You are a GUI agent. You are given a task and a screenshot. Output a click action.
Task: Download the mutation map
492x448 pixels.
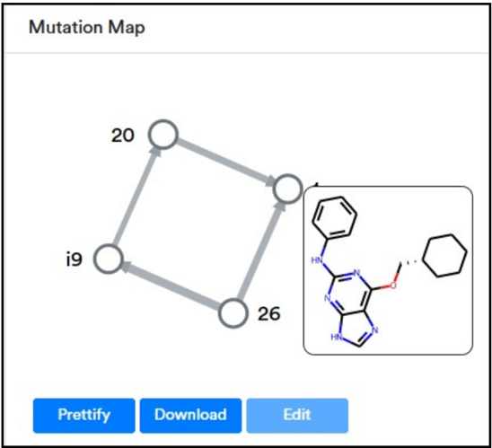(190, 416)
